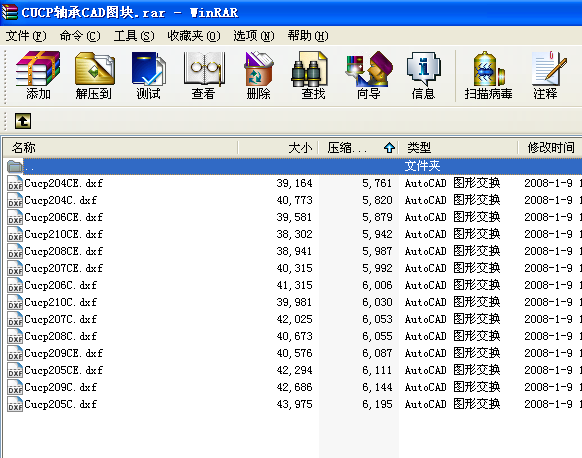
Task: Click the DXF icon of Cucp207C.dxf
Action: (15, 319)
